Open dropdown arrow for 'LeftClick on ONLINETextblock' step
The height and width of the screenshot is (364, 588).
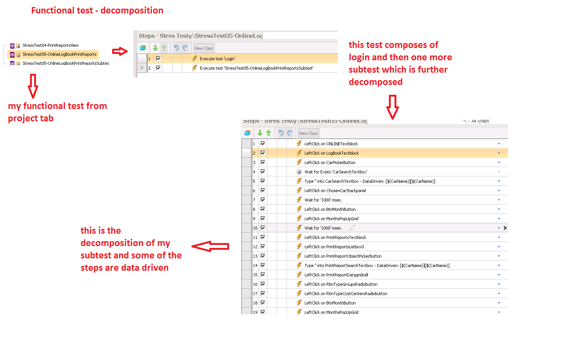(499, 144)
